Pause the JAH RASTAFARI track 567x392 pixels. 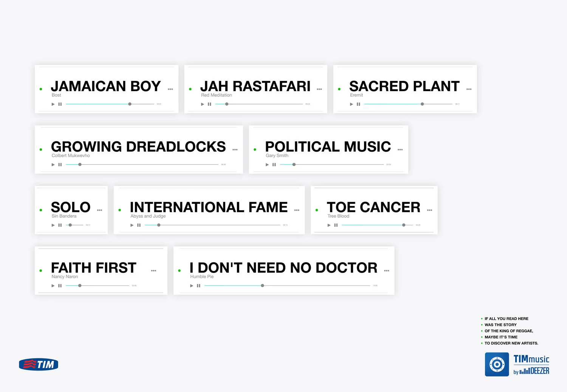coord(209,104)
